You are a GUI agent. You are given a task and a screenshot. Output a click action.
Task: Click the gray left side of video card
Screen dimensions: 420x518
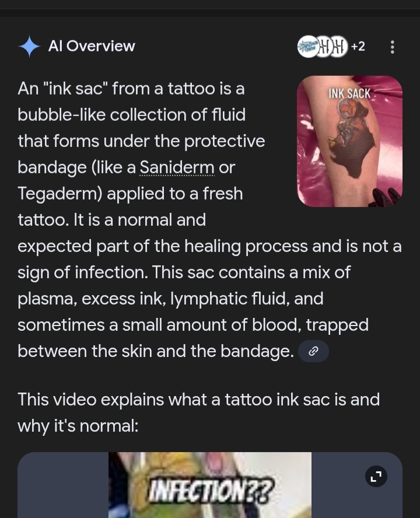[63, 485]
